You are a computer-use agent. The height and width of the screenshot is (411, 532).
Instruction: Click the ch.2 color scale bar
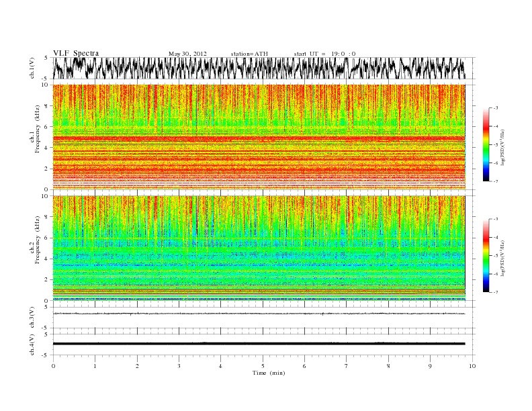(486, 255)
